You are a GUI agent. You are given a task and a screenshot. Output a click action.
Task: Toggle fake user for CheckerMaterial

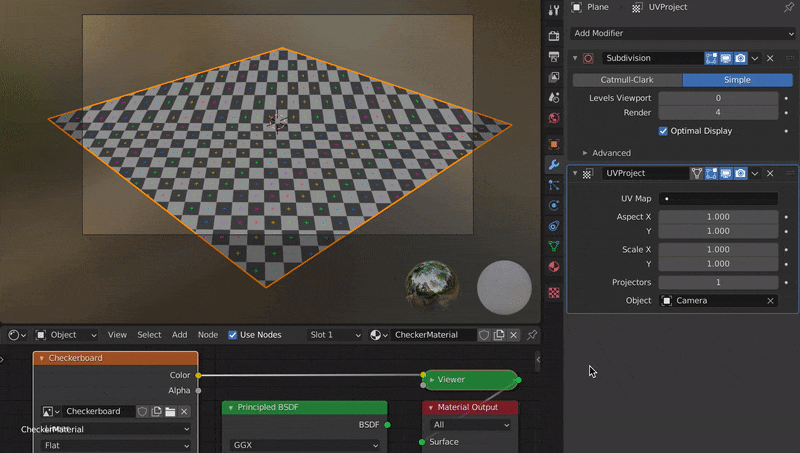pos(484,335)
